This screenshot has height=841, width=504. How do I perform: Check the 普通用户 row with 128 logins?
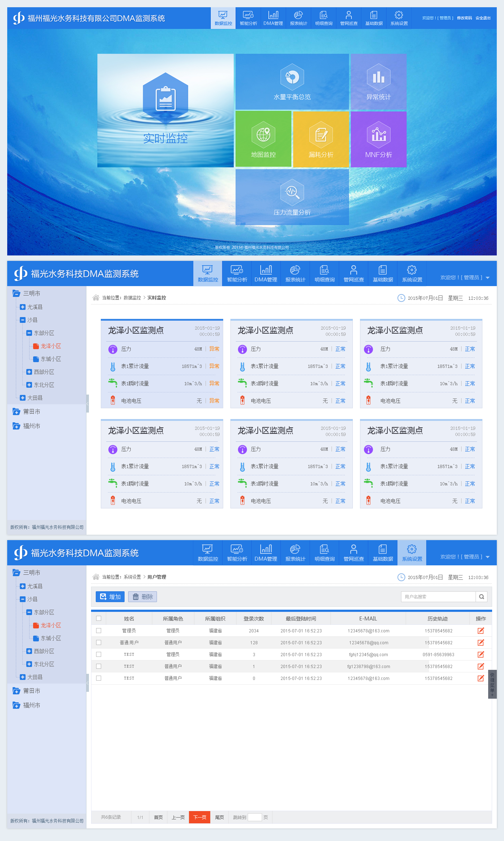click(x=99, y=642)
